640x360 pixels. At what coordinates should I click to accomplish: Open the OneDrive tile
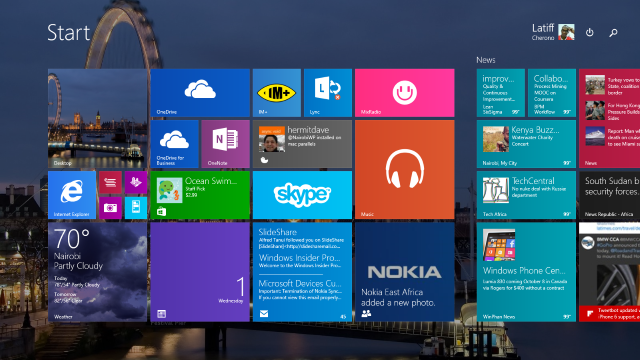200,93
